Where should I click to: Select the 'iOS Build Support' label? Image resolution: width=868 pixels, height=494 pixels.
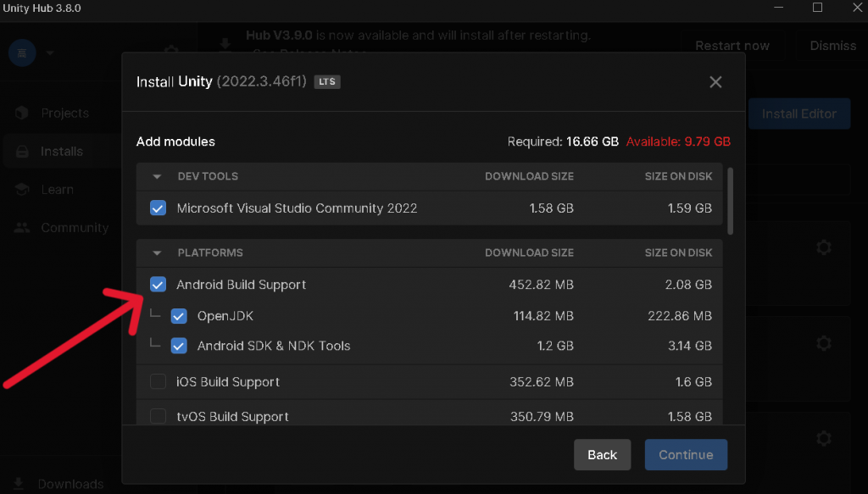pos(228,381)
